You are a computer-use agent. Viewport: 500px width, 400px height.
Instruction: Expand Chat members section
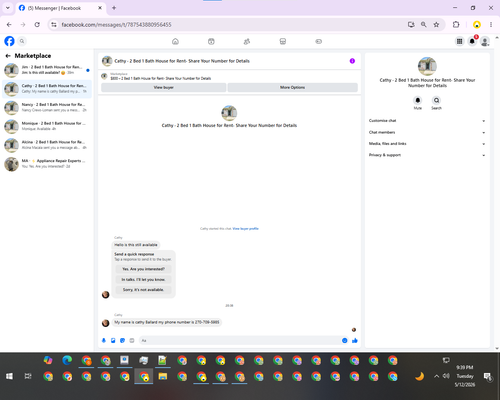coord(427,132)
